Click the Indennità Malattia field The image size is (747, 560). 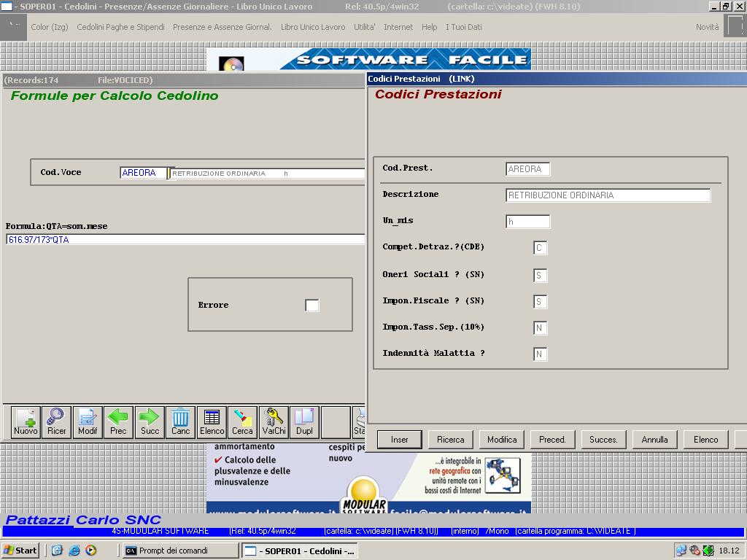(x=541, y=354)
